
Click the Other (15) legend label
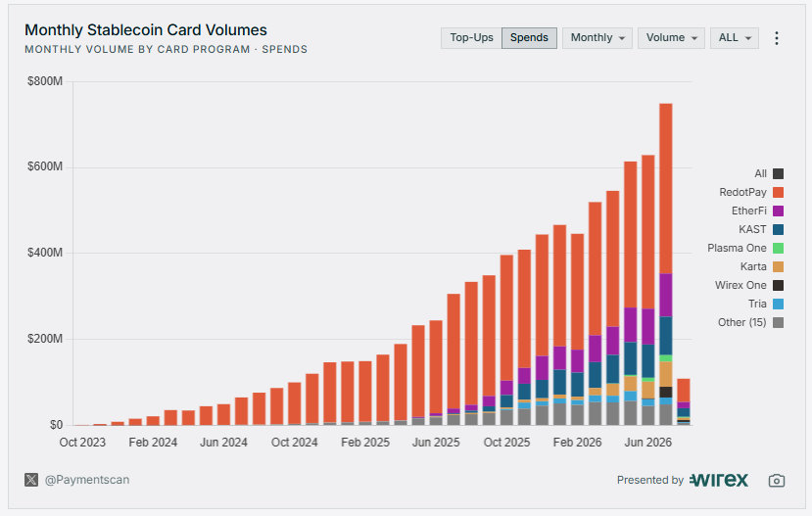click(742, 322)
